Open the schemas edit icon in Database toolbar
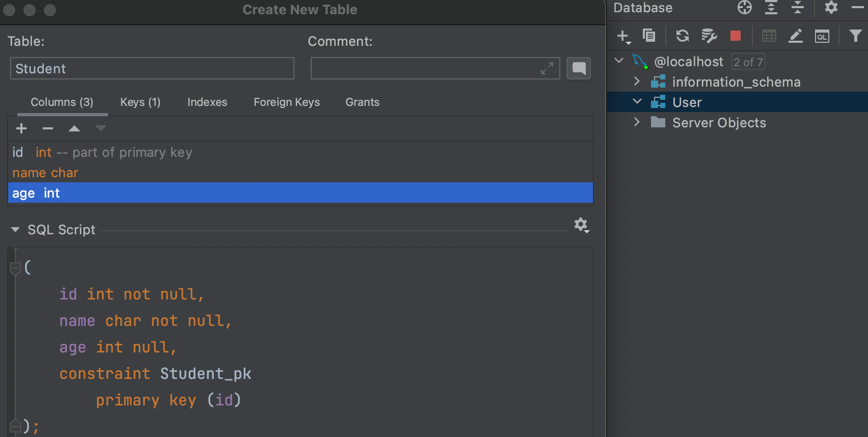The width and height of the screenshot is (868, 437). (x=709, y=36)
